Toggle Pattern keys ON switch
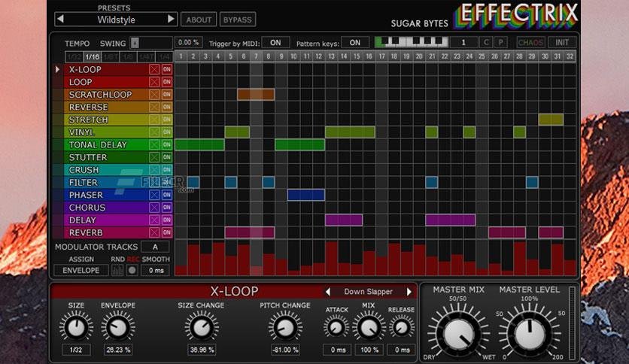Screen dimensions: 629x364 click(x=355, y=43)
